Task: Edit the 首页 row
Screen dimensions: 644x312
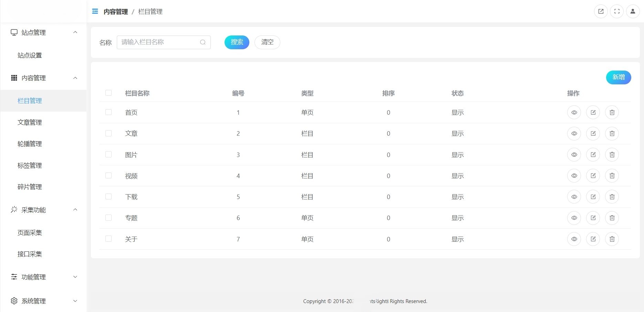Action: [x=593, y=112]
